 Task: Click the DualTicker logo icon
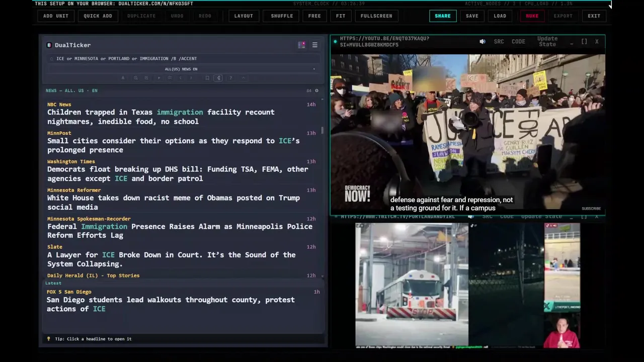click(x=49, y=45)
